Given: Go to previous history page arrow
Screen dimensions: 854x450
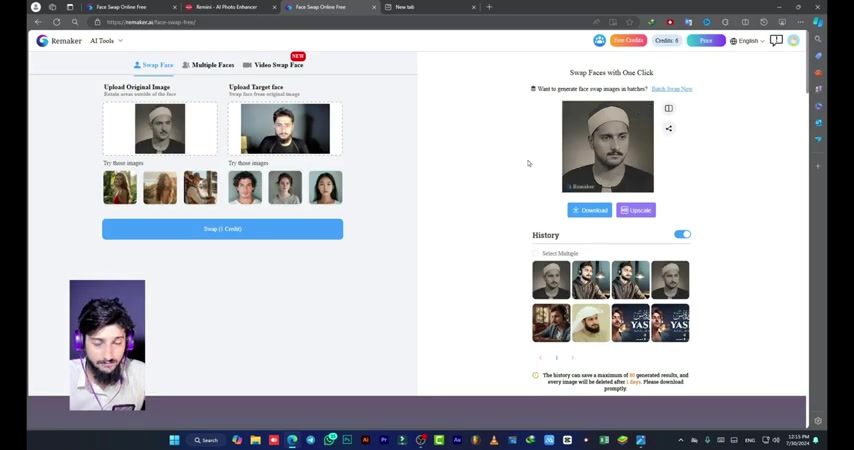Looking at the screenshot, I should [540, 358].
